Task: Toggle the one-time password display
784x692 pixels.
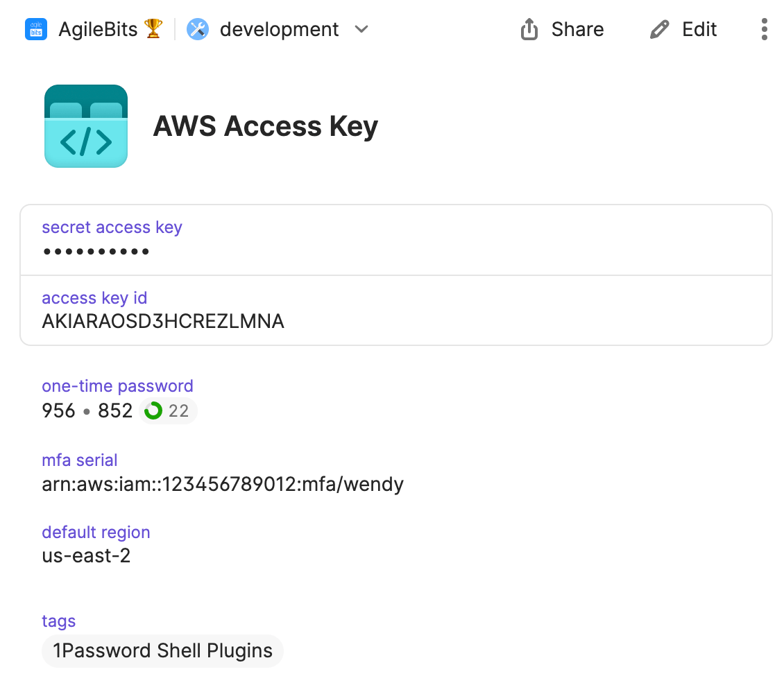Action: point(86,410)
